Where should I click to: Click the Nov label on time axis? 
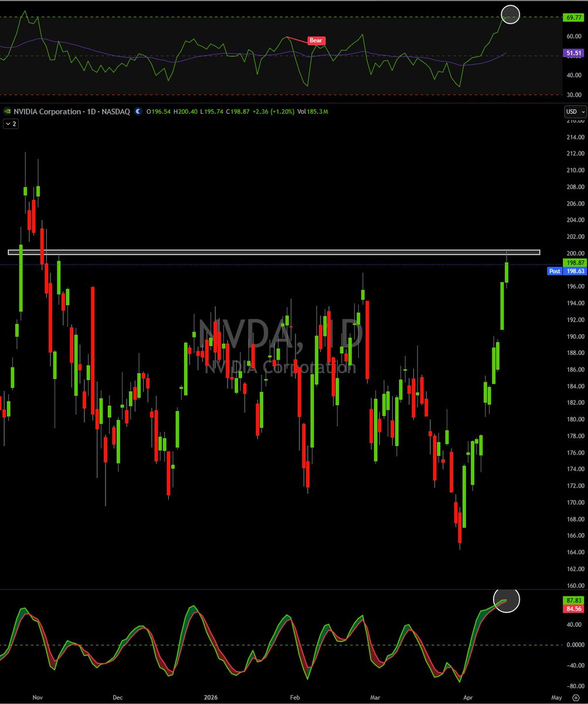38,698
